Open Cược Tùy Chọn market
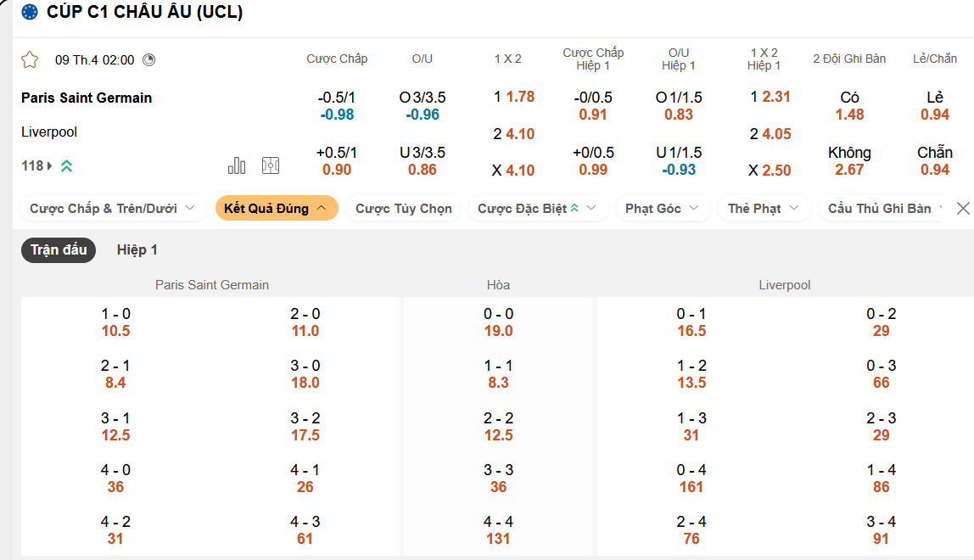974x560 pixels. tap(404, 208)
